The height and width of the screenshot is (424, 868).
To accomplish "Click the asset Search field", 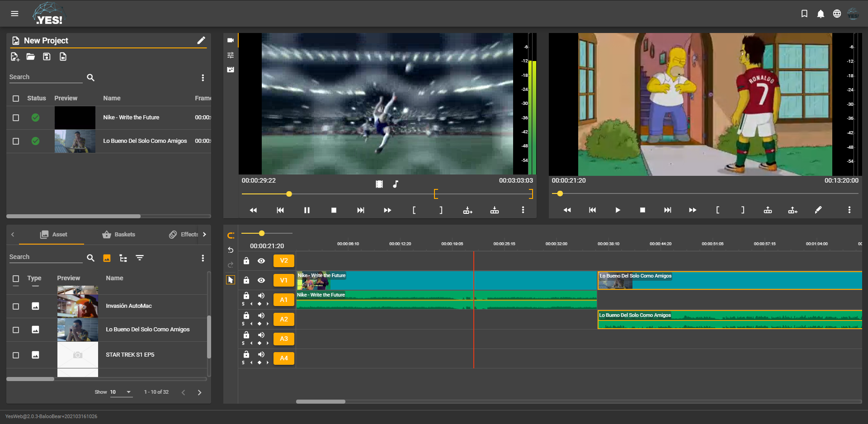I will tap(46, 257).
